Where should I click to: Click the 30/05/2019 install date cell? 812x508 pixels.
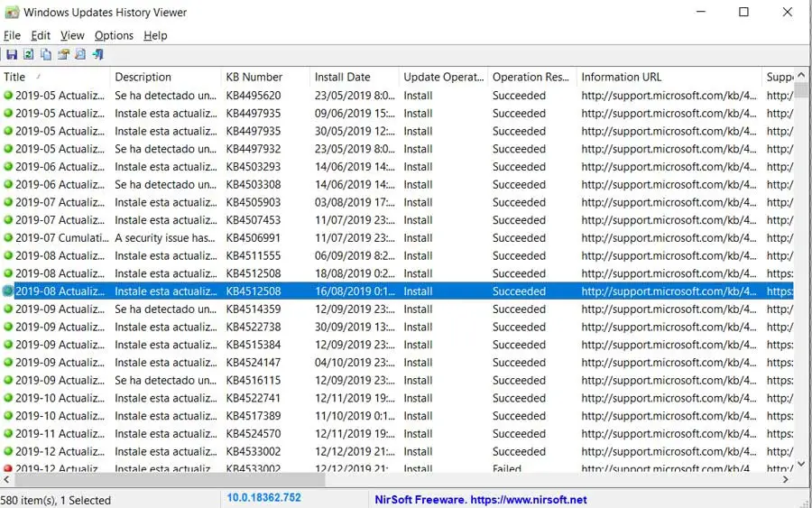coord(355,131)
